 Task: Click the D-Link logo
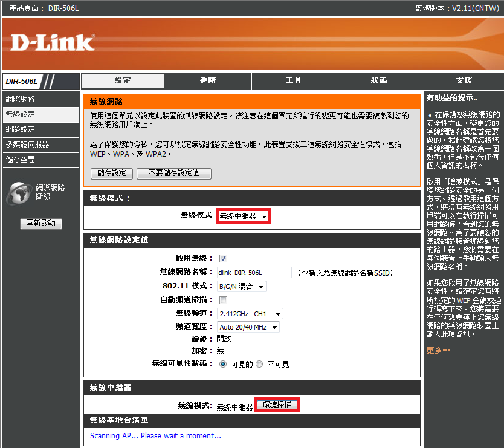(x=53, y=43)
